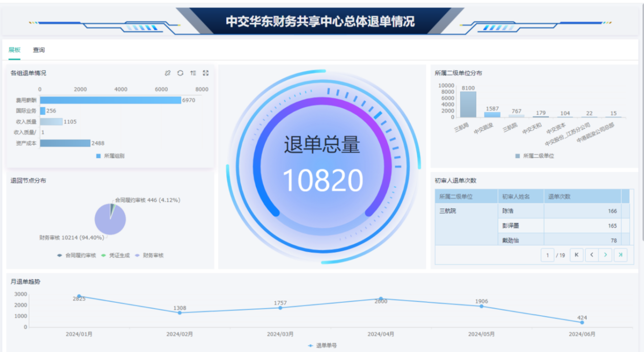Select the 展板 tab

[x=14, y=50]
